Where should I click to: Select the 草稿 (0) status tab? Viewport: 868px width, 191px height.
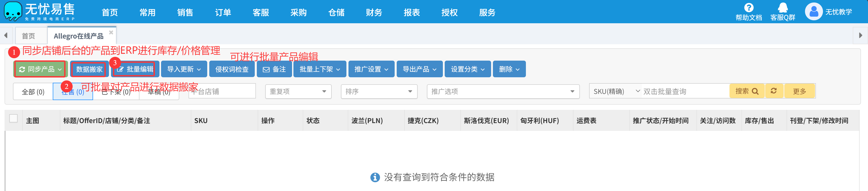(x=159, y=92)
